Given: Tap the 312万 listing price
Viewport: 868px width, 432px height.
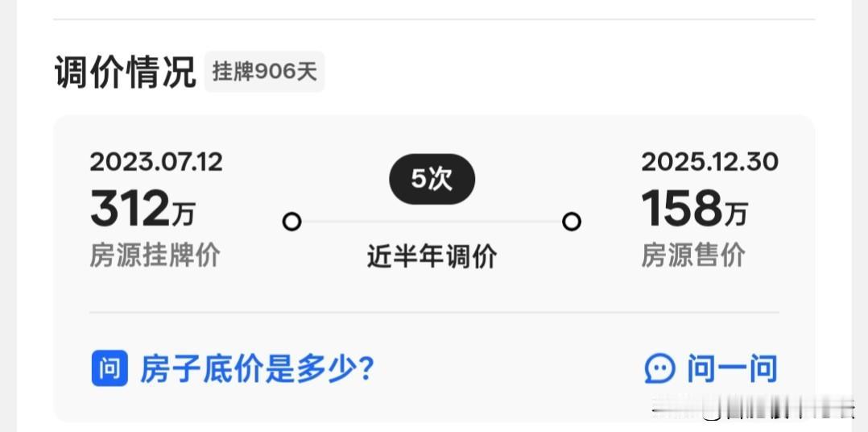Looking at the screenshot, I should pos(143,209).
